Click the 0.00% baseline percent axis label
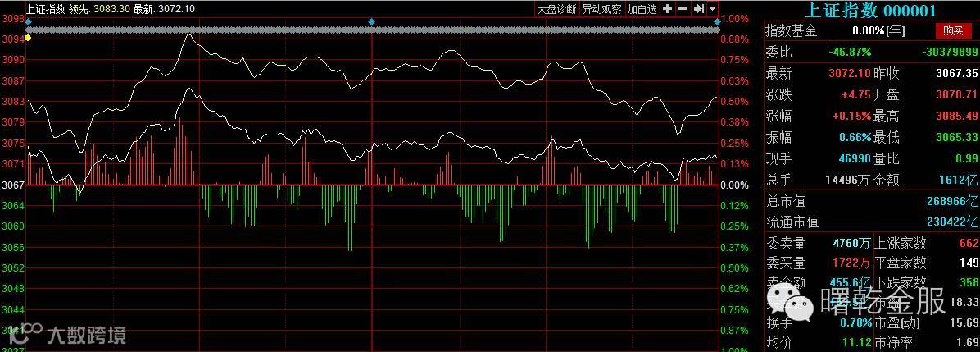 pyautogui.click(x=734, y=185)
